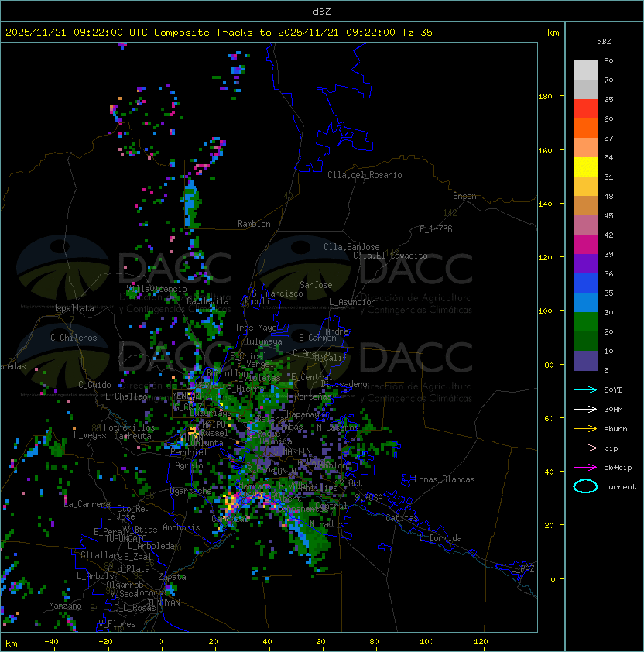Click the 'L_Vegas' map label

click(x=90, y=435)
